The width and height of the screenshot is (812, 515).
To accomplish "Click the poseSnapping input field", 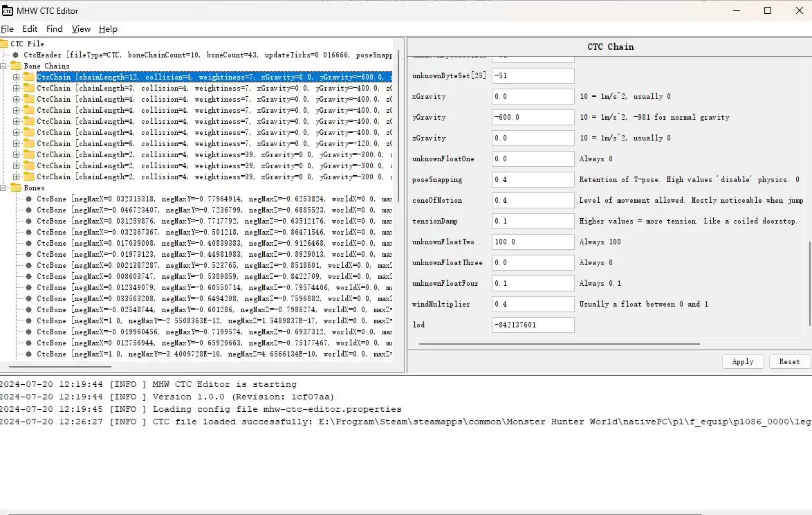I will 533,179.
